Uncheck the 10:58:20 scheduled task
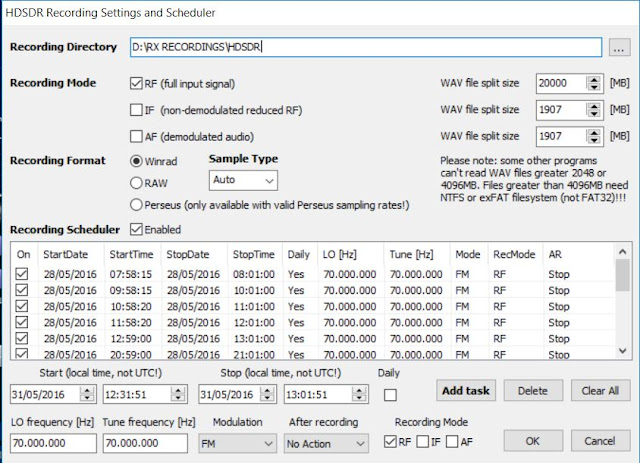The height and width of the screenshot is (463, 640). click(22, 306)
